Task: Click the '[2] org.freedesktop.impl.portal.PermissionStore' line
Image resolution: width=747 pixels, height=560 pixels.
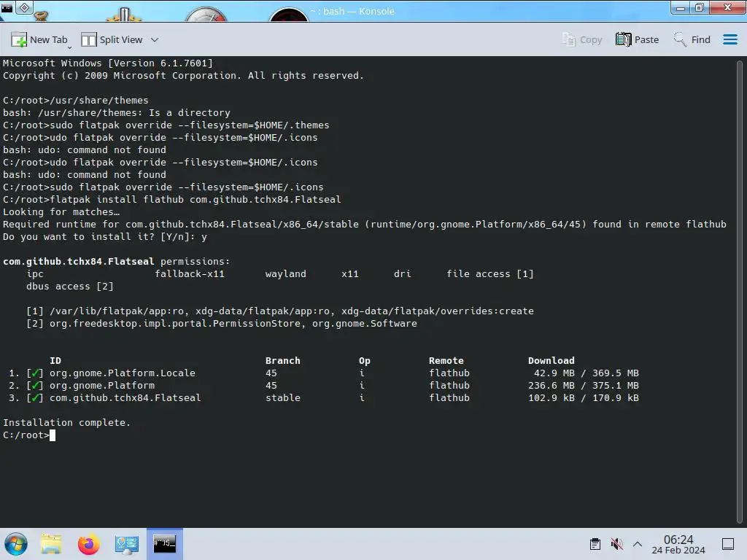Action: tap(222, 324)
